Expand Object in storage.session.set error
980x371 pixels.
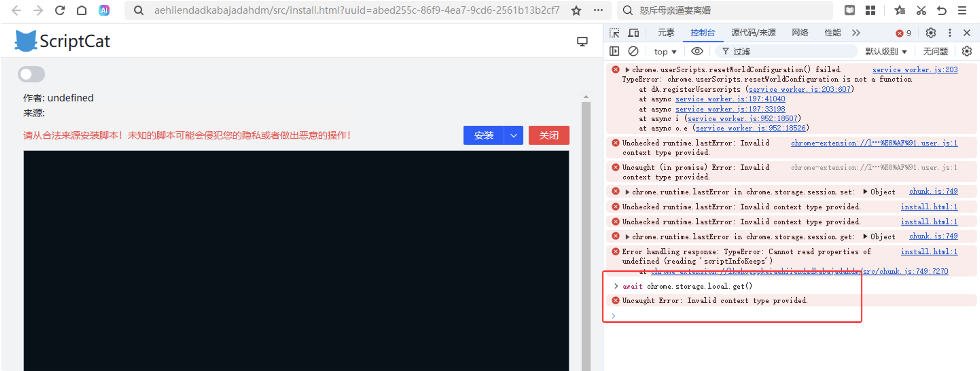click(x=865, y=192)
